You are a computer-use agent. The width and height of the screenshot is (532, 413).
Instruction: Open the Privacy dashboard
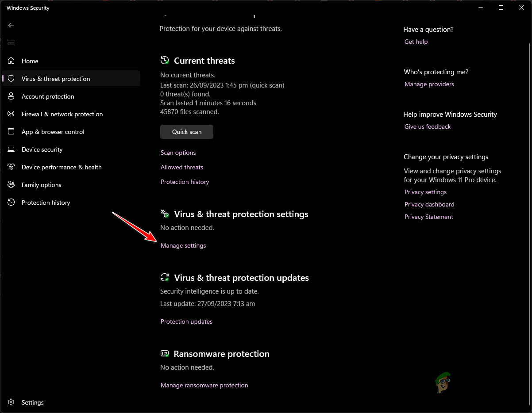tap(429, 204)
